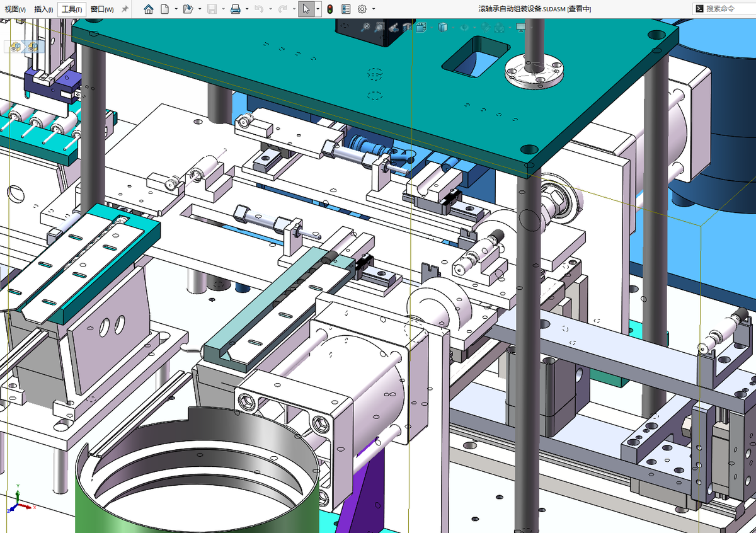Click the document title 滚轴承自动组装设备.SLDASM
756x533 pixels.
522,9
